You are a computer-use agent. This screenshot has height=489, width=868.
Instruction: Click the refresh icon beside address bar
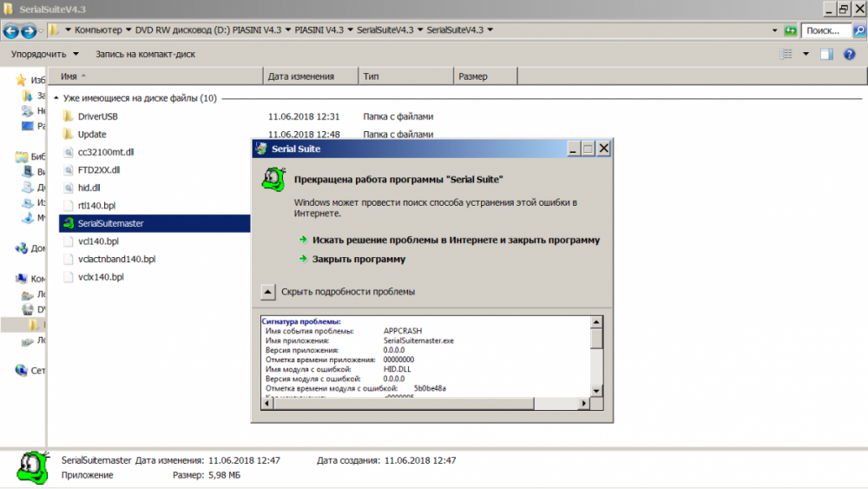point(791,30)
